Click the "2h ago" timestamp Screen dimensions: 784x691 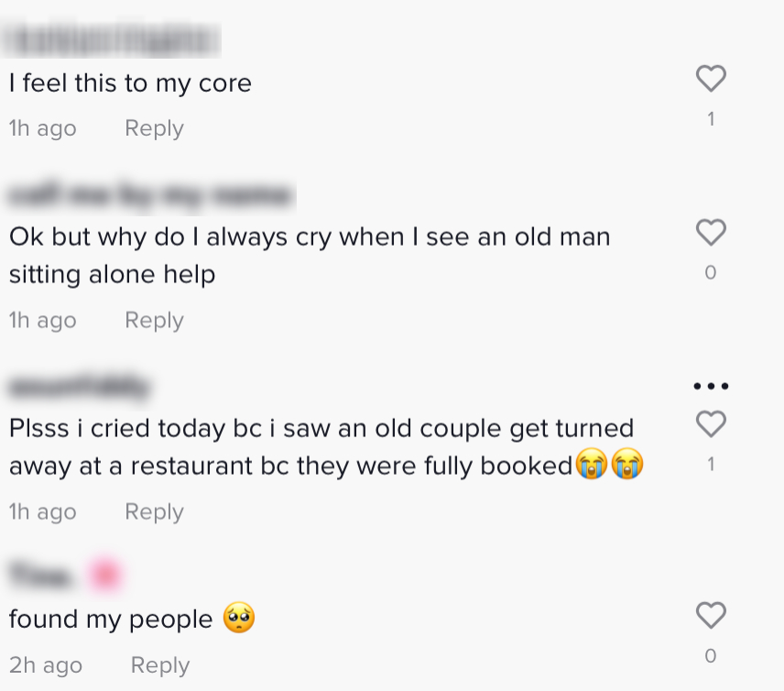(46, 665)
